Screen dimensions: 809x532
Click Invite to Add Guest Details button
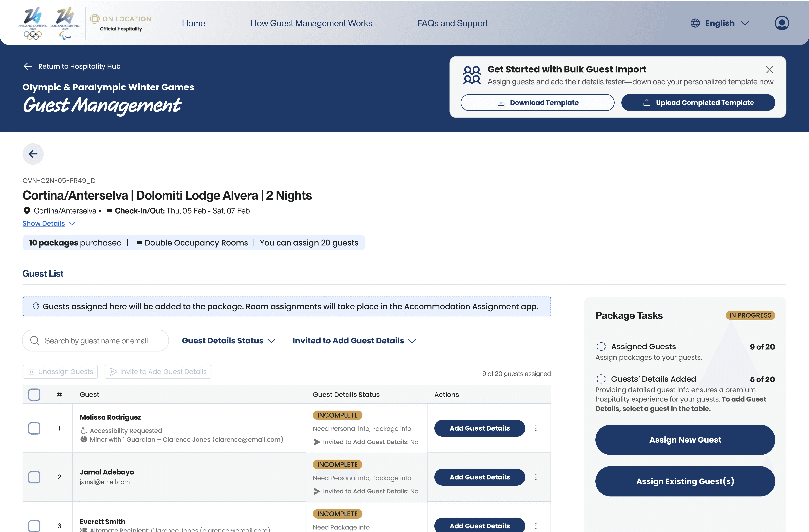click(x=158, y=372)
